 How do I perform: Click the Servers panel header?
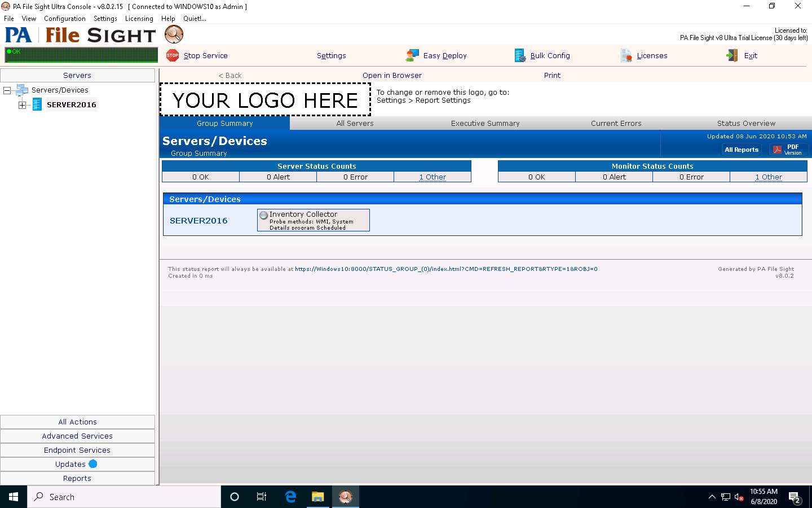(77, 75)
